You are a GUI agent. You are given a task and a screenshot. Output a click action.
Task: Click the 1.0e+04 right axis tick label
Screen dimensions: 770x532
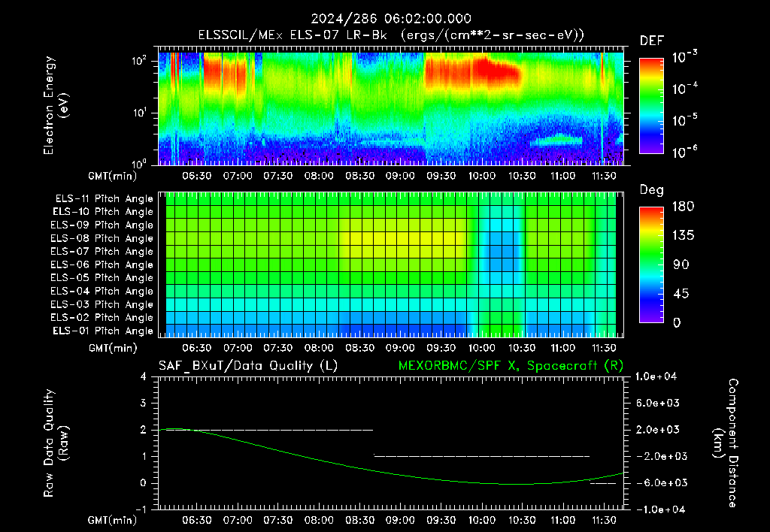click(x=656, y=376)
